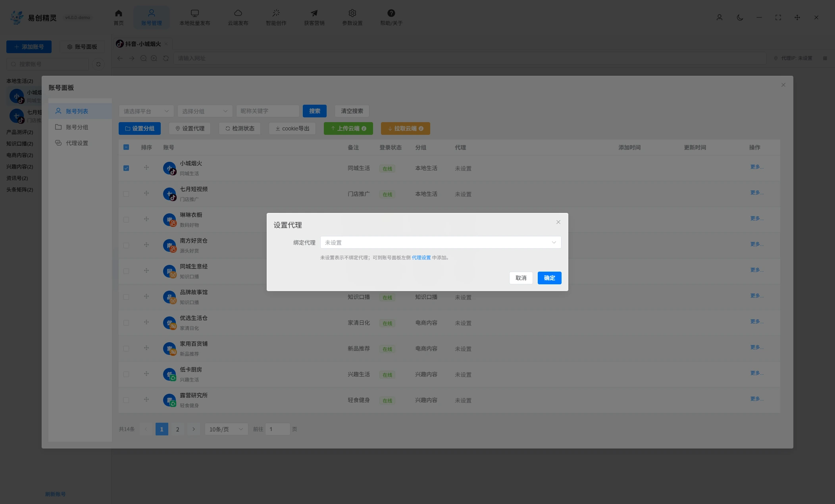835x504 pixels.
Task: Close the 账号面板 panel
Action: pyautogui.click(x=783, y=85)
